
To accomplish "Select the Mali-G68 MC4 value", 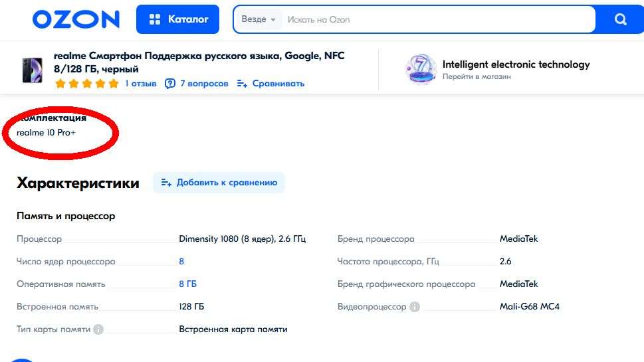I will click(530, 307).
